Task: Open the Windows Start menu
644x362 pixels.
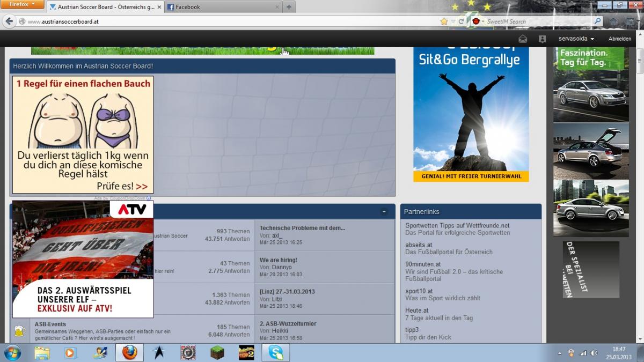Action: pos(12,353)
